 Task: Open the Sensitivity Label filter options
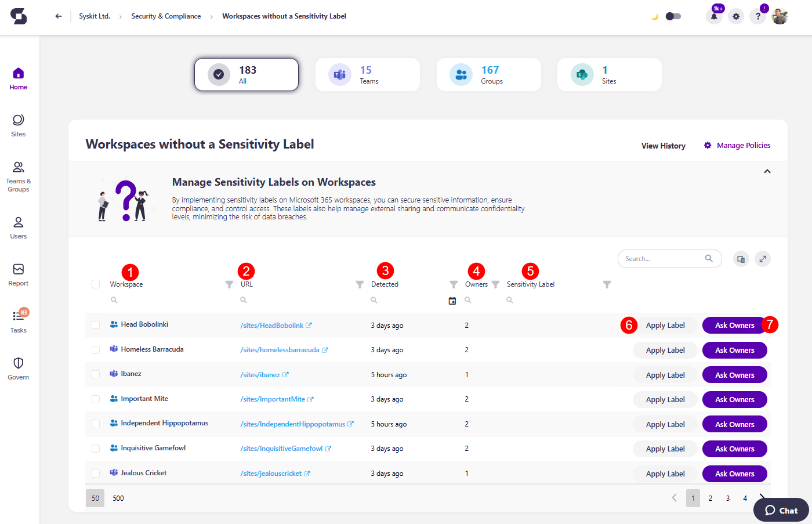click(x=607, y=284)
